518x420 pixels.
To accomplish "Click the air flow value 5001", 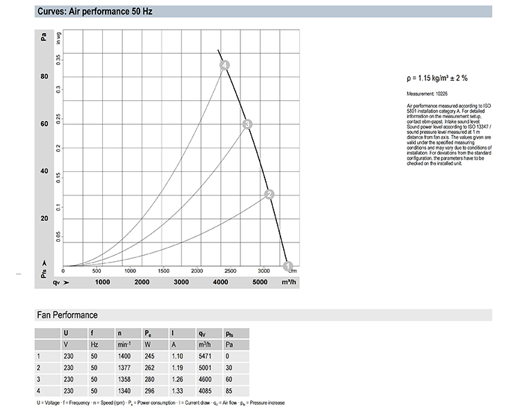I will tap(205, 367).
